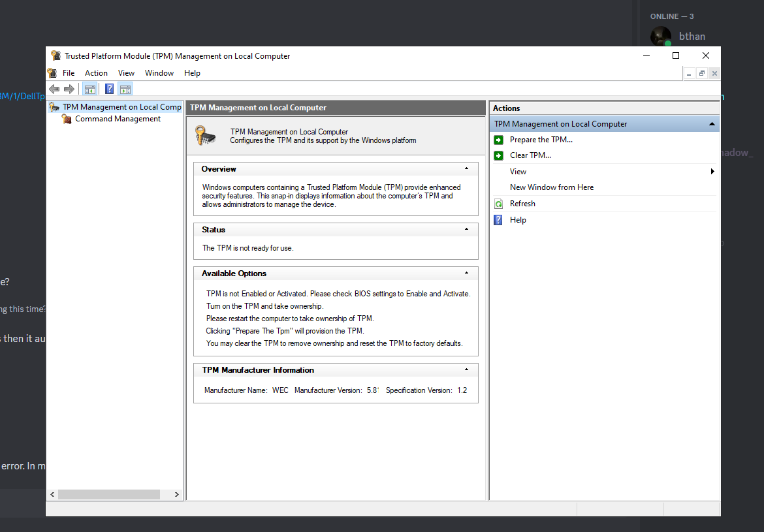Viewport: 764px width, 532px height.
Task: Expand the View submenu arrow in Actions
Action: pos(712,172)
